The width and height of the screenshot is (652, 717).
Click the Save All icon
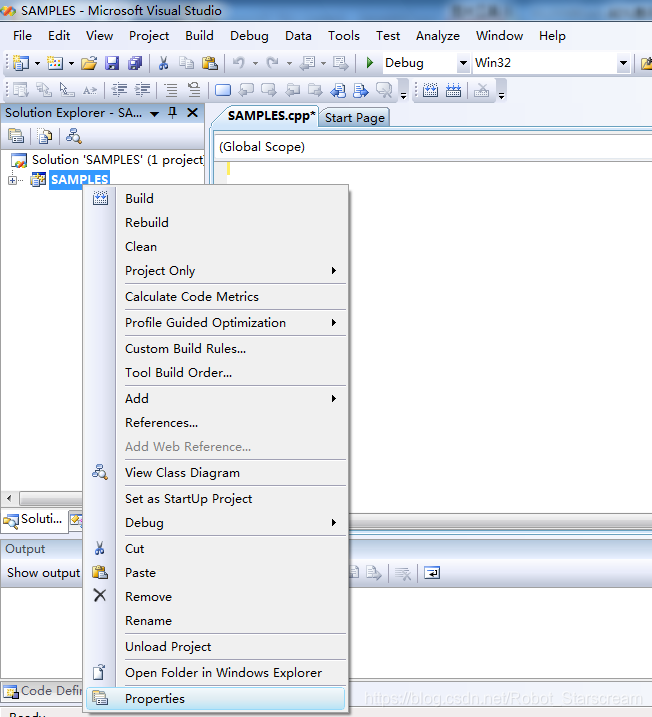coord(135,63)
